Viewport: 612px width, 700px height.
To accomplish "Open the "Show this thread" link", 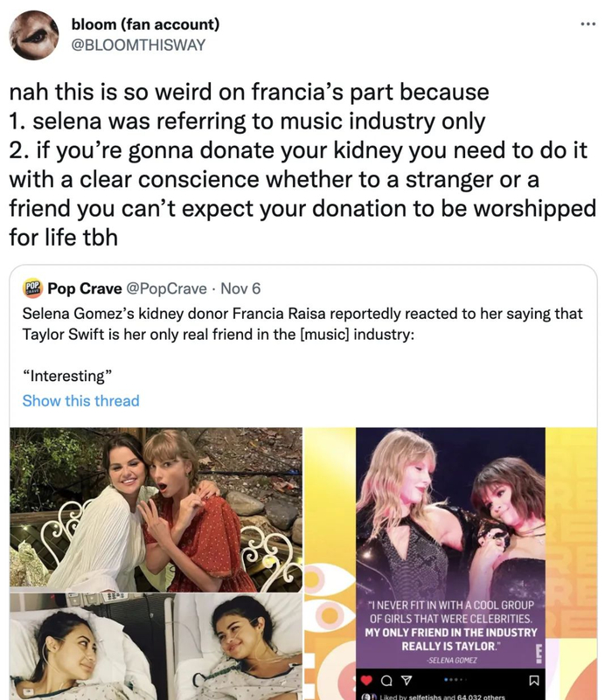I will 80,400.
